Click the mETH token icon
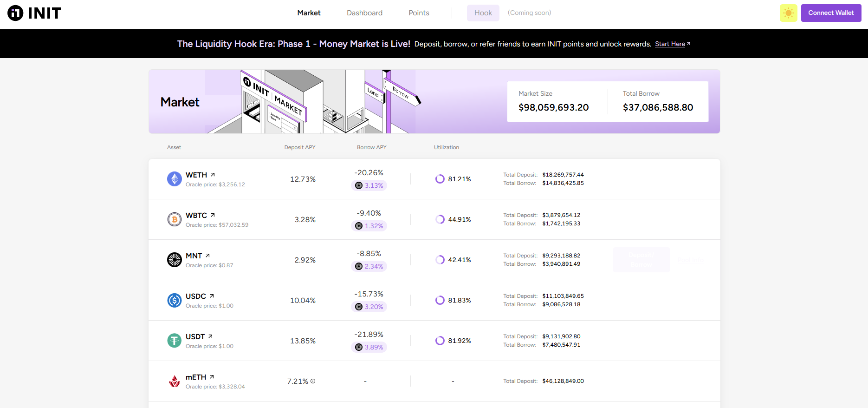This screenshot has height=408, width=868. pos(175,381)
